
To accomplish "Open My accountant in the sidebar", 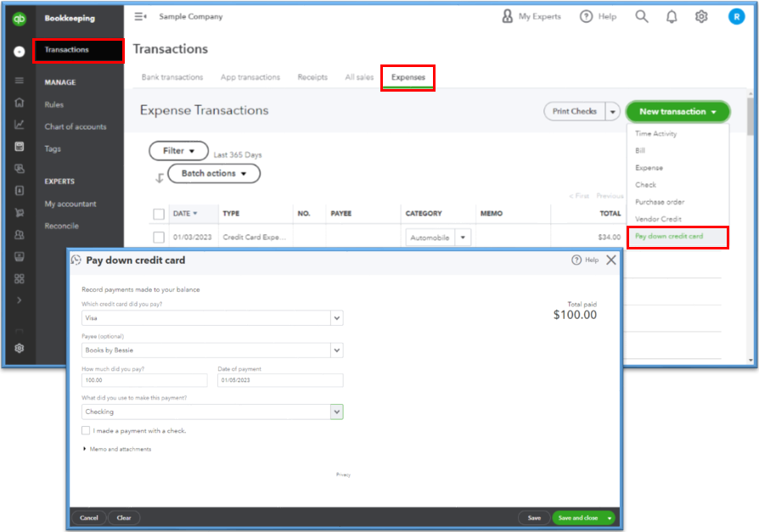I will [x=70, y=204].
